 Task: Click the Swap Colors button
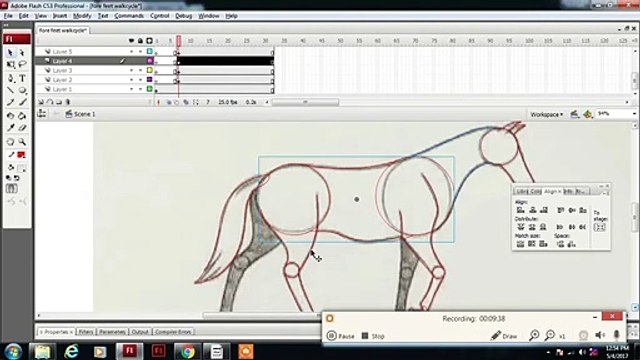(x=17, y=178)
